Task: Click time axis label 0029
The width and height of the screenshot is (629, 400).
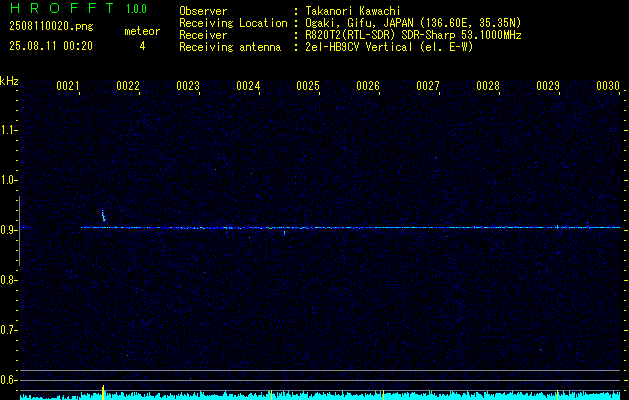Action: click(548, 86)
